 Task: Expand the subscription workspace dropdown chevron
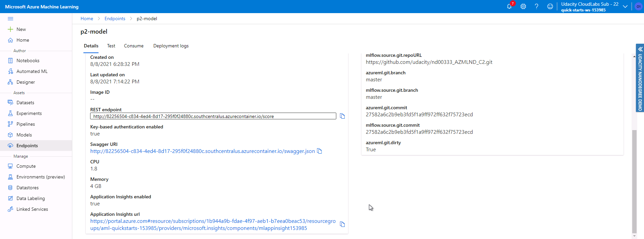[625, 6]
